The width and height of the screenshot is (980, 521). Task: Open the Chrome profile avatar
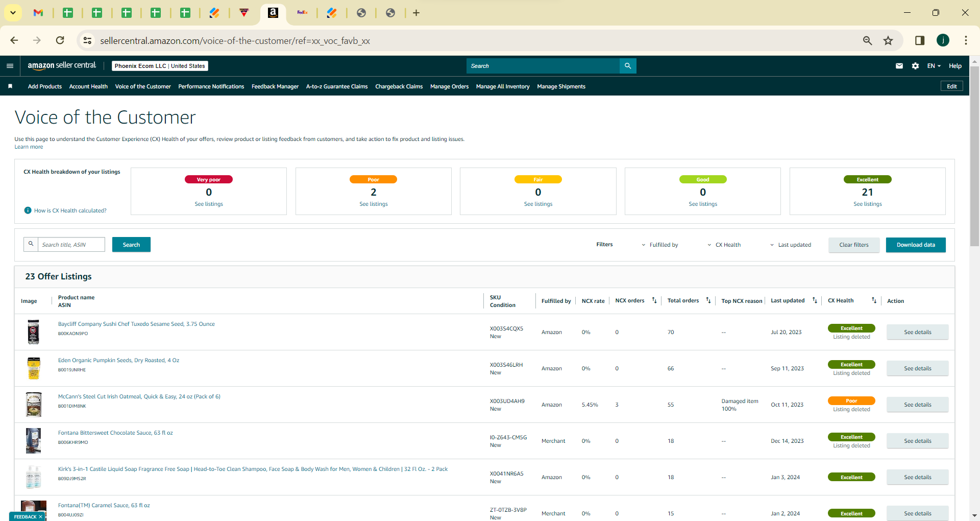(x=943, y=40)
